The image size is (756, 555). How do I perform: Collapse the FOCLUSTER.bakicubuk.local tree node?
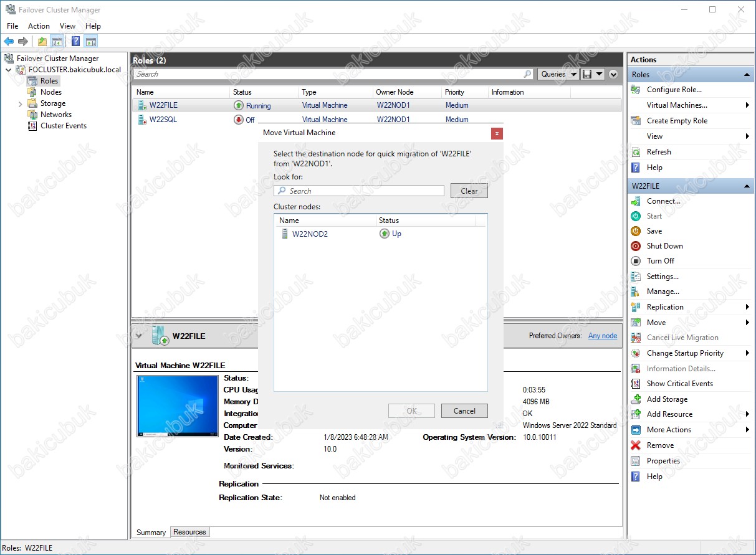pos(8,70)
